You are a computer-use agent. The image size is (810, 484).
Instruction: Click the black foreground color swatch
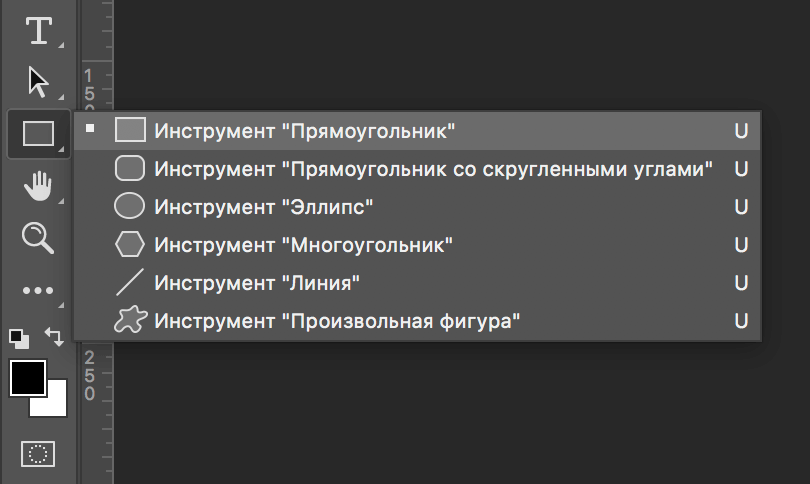click(x=27, y=377)
